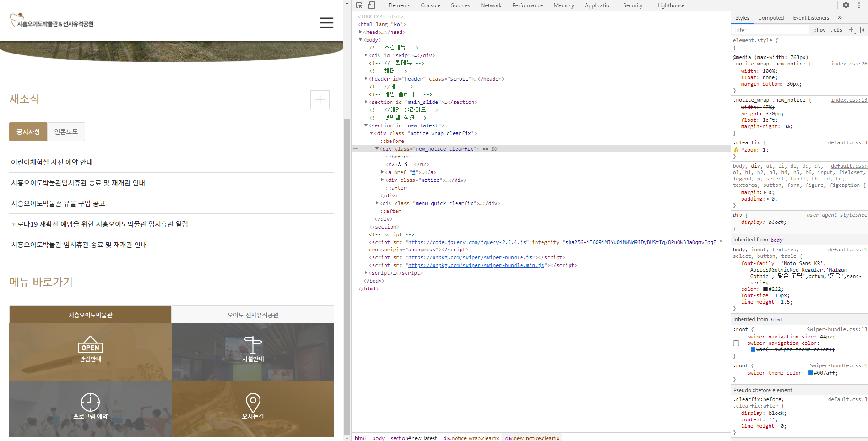Toggle the .cls class editor
Image resolution: width=868 pixels, height=441 pixels.
[x=837, y=30]
